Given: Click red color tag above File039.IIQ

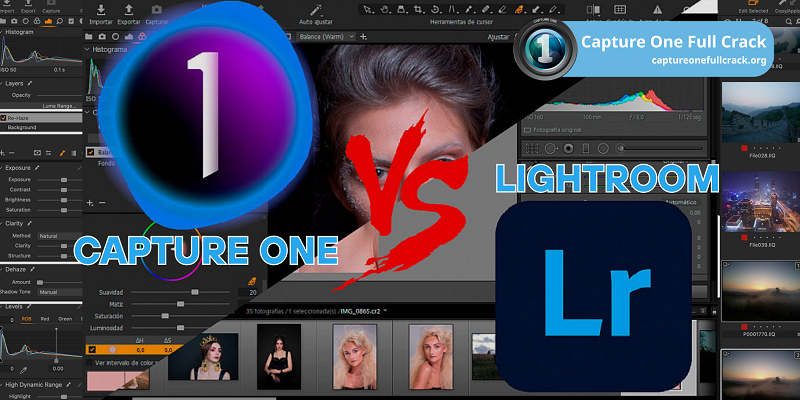Looking at the screenshot, I should click(x=744, y=237).
